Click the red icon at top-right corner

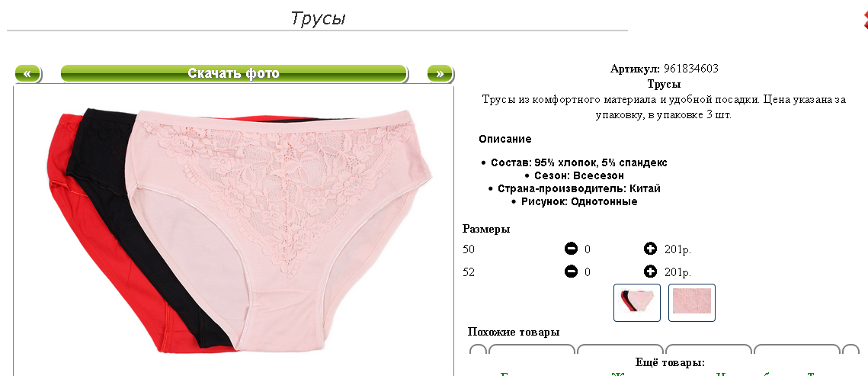865,19
